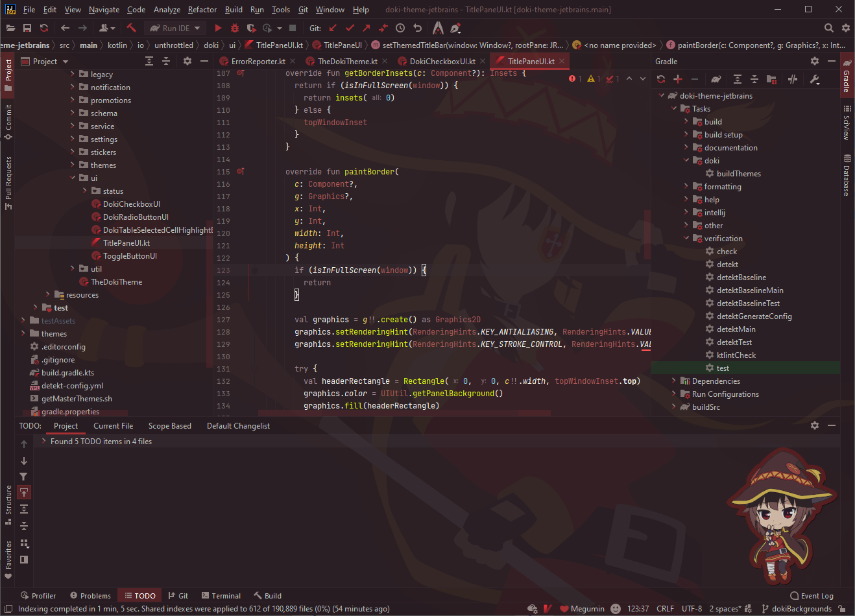Open build.gradle.kts file in project tree
This screenshot has width=855, height=616.
(67, 373)
